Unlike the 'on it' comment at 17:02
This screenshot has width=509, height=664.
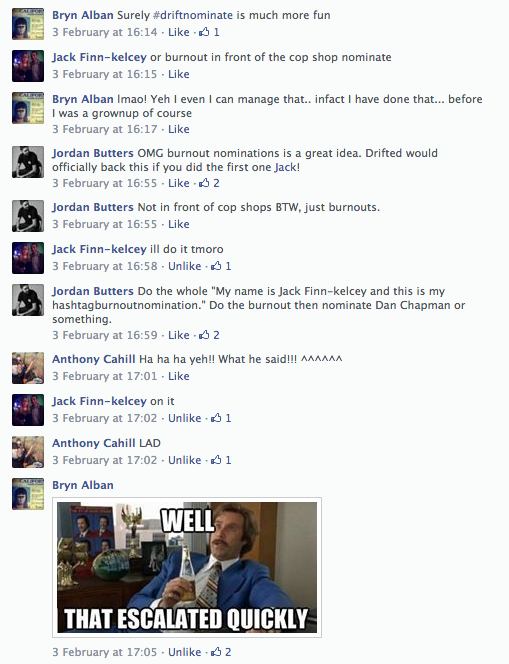pyautogui.click(x=185, y=418)
